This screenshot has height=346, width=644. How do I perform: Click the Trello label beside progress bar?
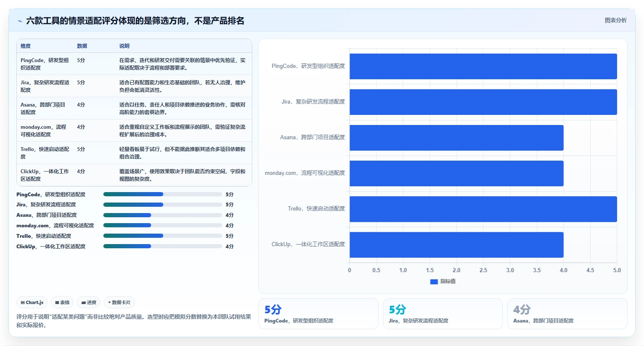[44, 236]
